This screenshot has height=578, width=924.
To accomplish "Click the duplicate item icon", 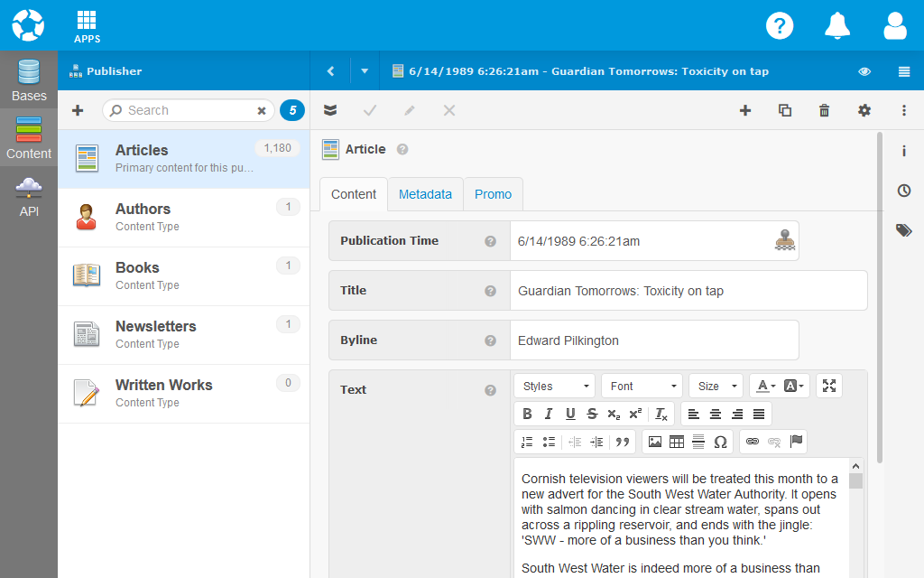I will coord(785,110).
